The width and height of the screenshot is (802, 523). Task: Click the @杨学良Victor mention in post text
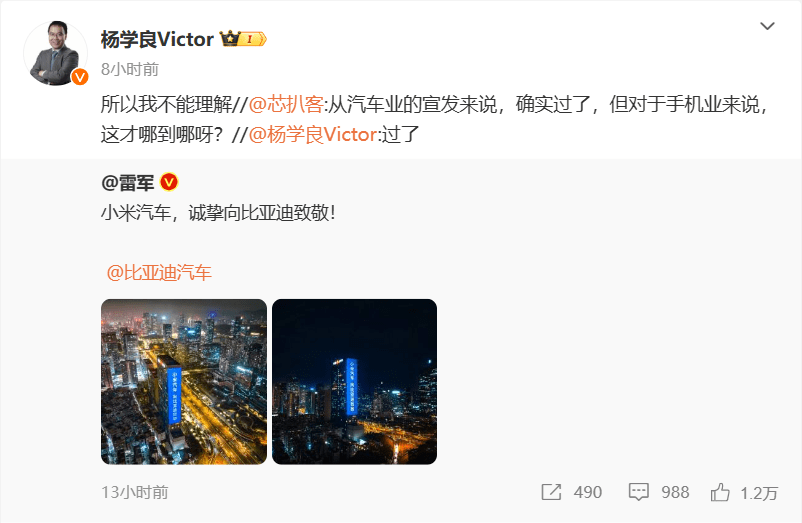313,134
